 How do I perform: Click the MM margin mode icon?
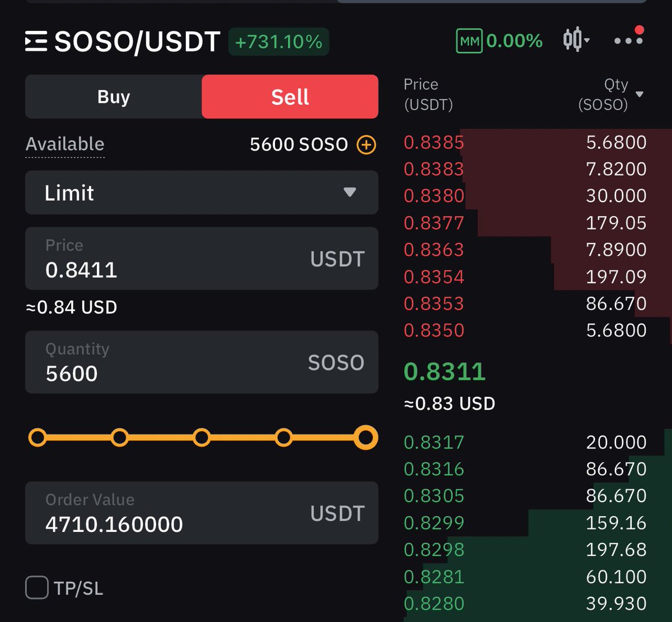(469, 41)
